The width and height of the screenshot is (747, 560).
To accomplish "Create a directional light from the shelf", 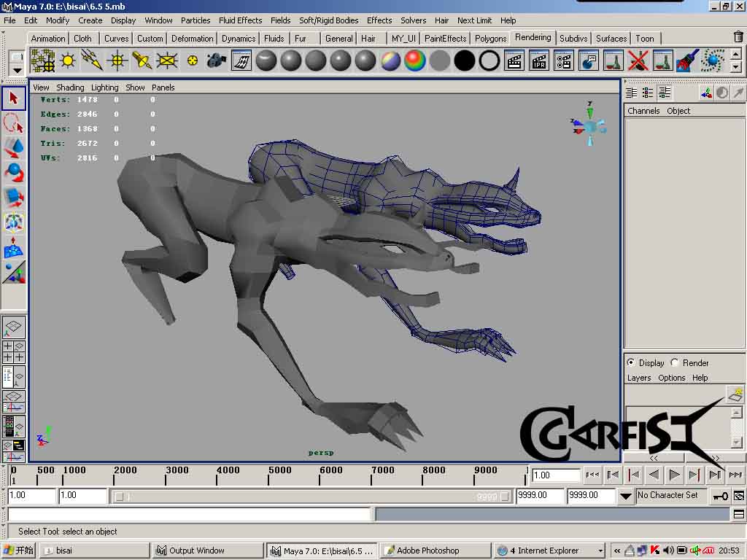I will click(93, 61).
